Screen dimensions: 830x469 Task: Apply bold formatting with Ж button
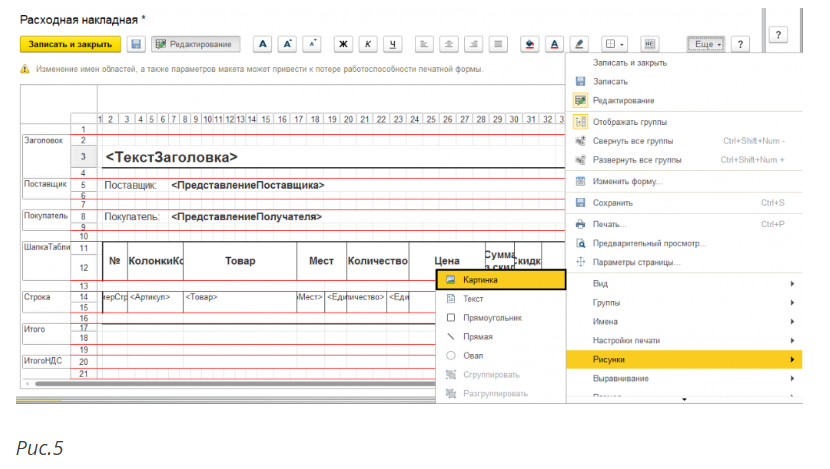point(344,45)
